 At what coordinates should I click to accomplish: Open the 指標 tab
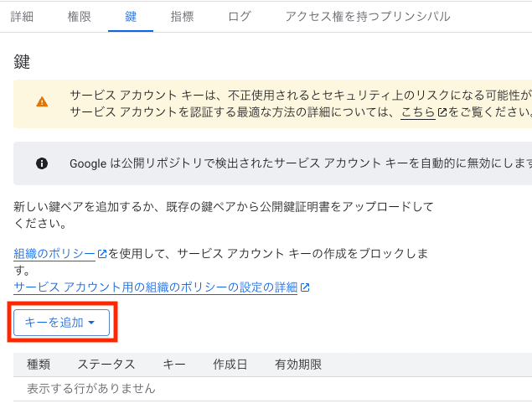point(182,16)
